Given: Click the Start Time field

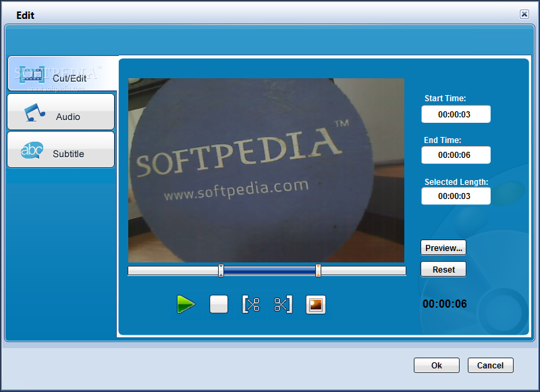Looking at the screenshot, I should tap(456, 114).
